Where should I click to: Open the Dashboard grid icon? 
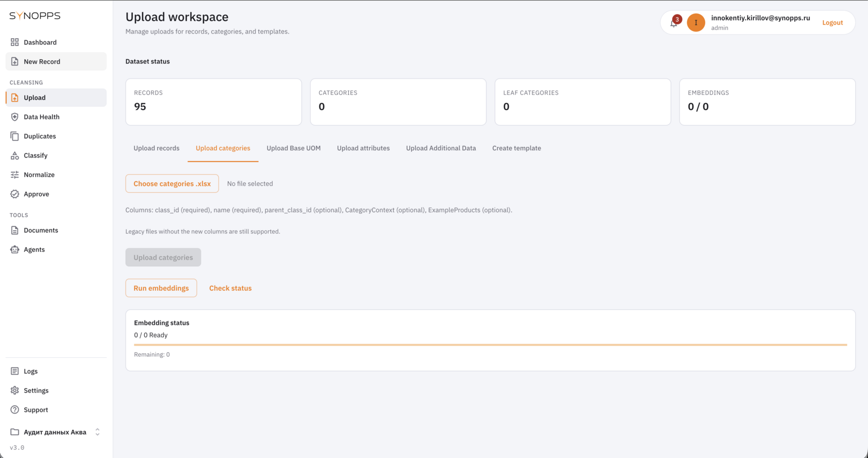(x=14, y=42)
